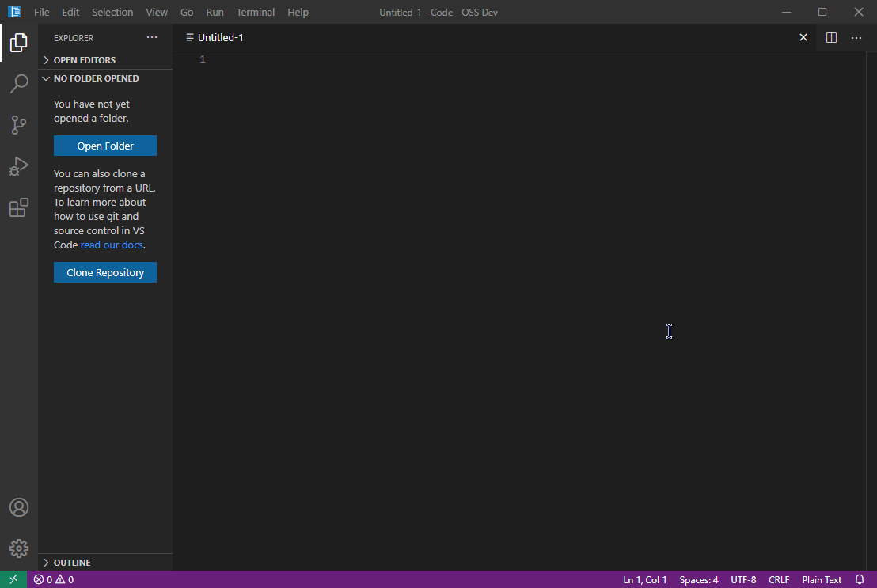Open the Go menu

(x=187, y=12)
